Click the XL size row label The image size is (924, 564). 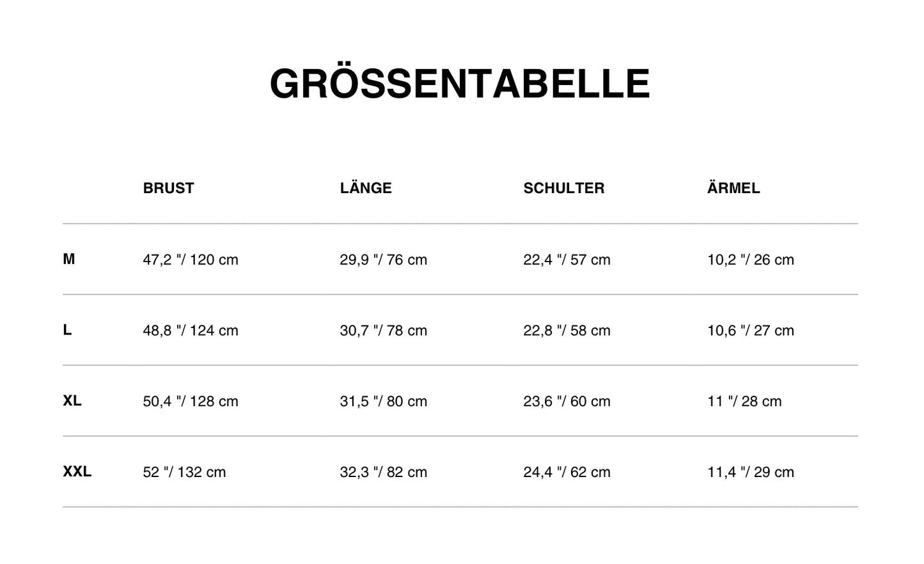[72, 401]
